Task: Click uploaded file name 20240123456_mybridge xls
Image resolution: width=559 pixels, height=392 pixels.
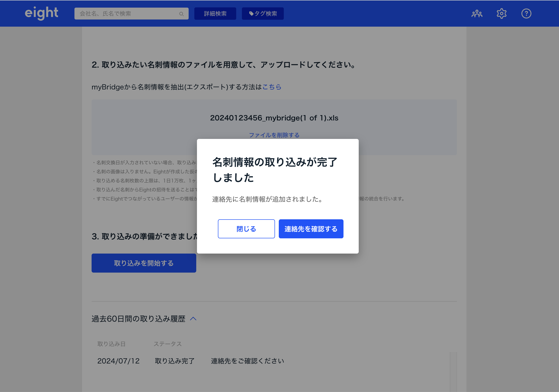Action: click(x=274, y=118)
